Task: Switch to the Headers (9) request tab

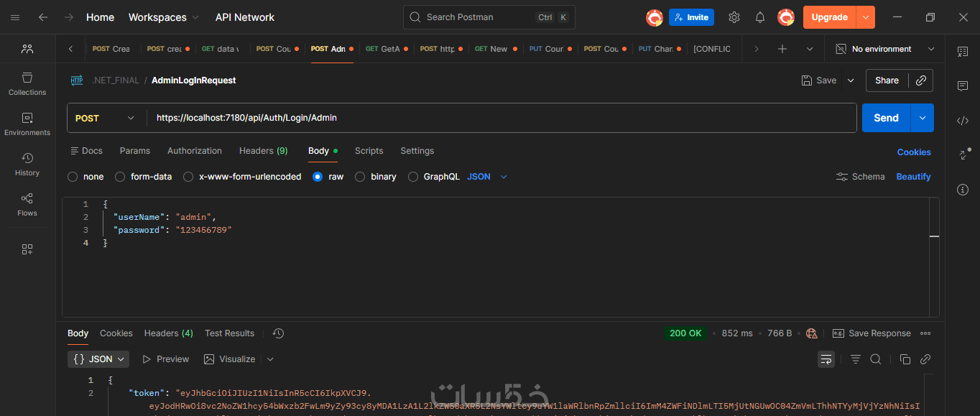Action: pos(264,151)
